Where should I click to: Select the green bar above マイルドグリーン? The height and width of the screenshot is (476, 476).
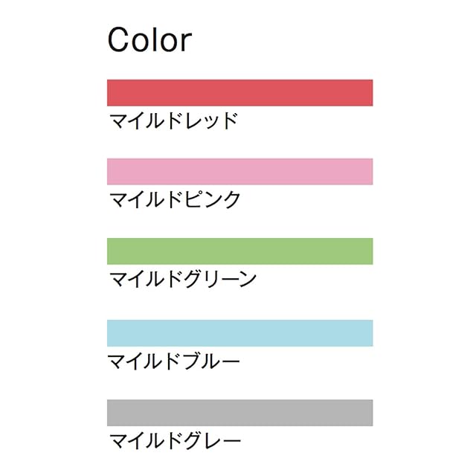coord(239,251)
